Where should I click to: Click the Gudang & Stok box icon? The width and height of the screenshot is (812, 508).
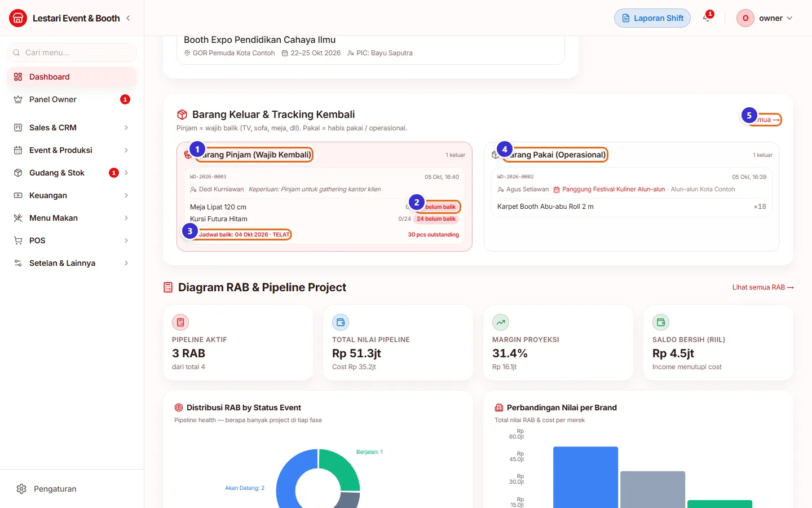[18, 173]
